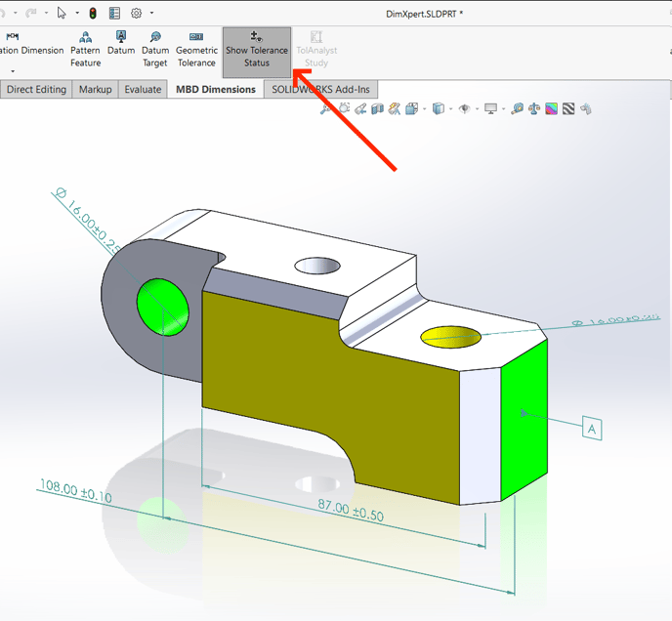Expand the selection pointer dropdown arrow

coord(77,14)
